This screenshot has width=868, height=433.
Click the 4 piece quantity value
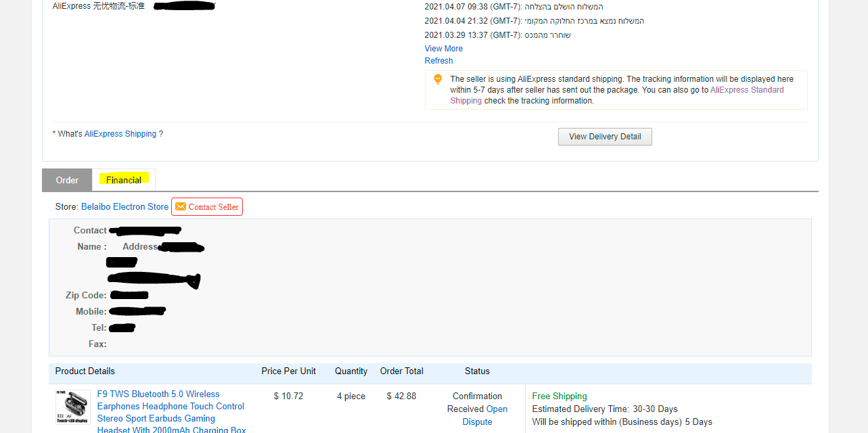click(351, 396)
